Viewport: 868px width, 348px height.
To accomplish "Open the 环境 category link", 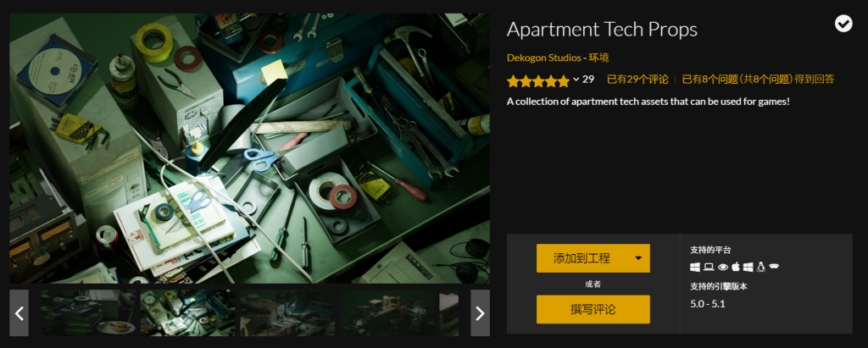I will pyautogui.click(x=598, y=58).
